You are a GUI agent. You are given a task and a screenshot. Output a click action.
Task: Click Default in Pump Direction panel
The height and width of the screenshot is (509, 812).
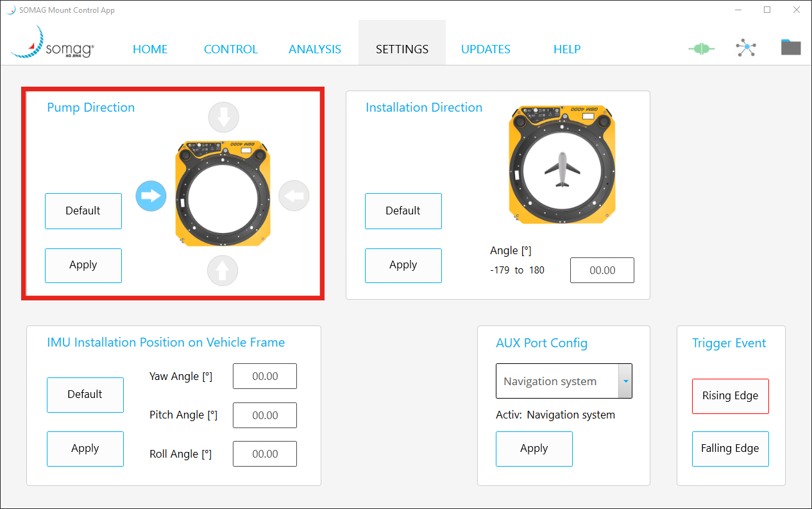83,211
